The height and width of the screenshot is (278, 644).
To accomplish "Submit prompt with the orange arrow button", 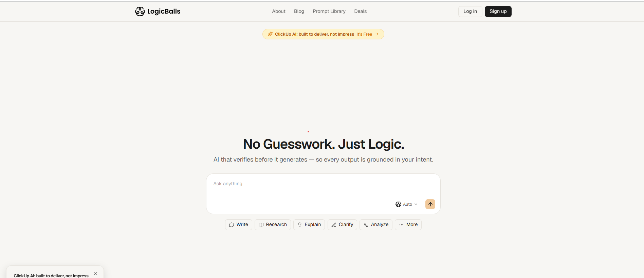I will coord(430,204).
